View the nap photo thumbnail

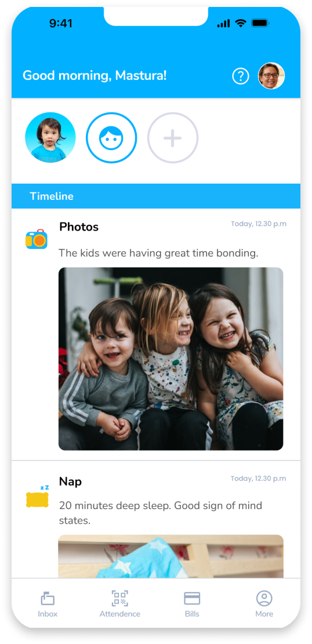[x=170, y=556]
